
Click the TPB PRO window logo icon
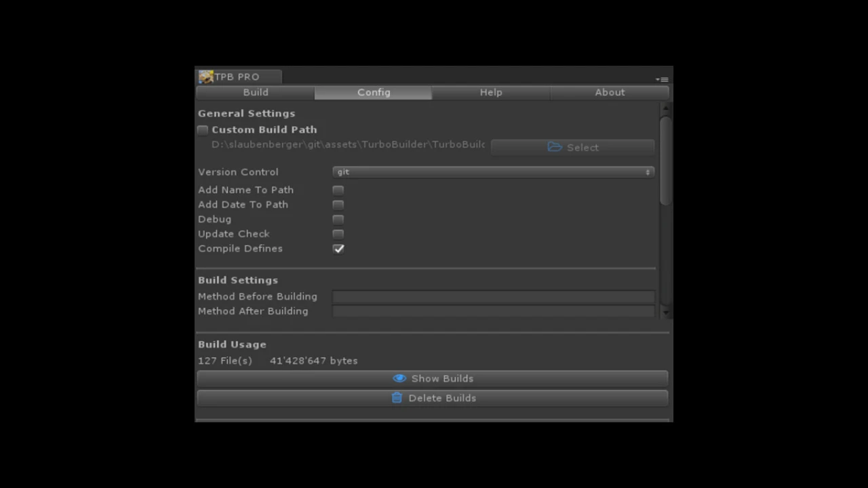(206, 77)
